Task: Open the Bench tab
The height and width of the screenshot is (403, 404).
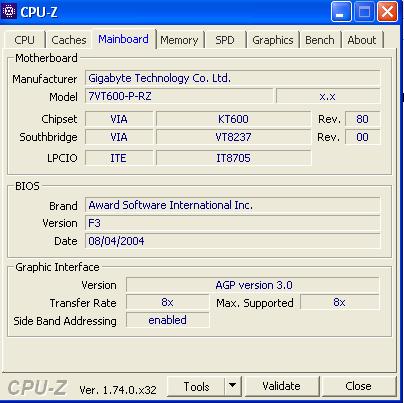Action: [320, 40]
